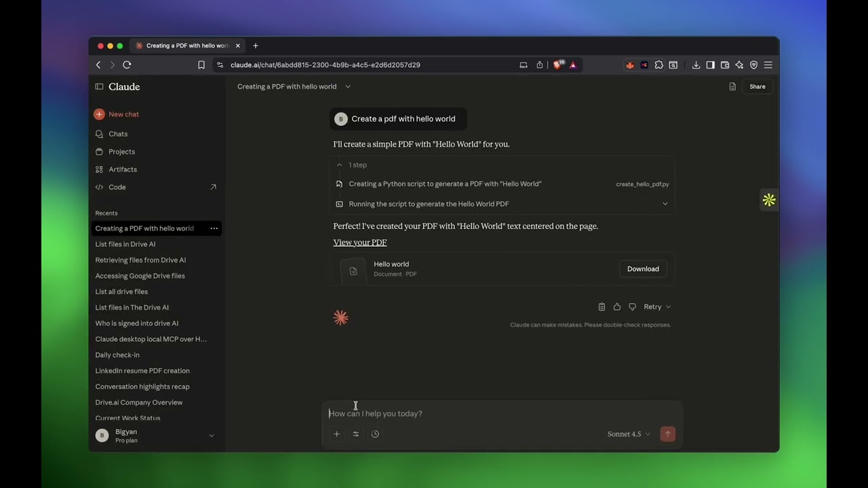Open the Brave Wallet icon

click(725, 65)
